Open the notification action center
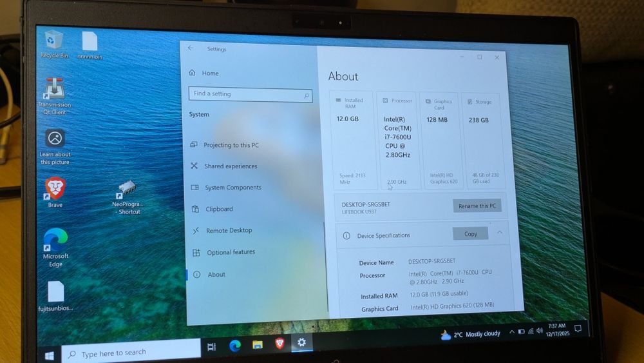 tap(578, 328)
